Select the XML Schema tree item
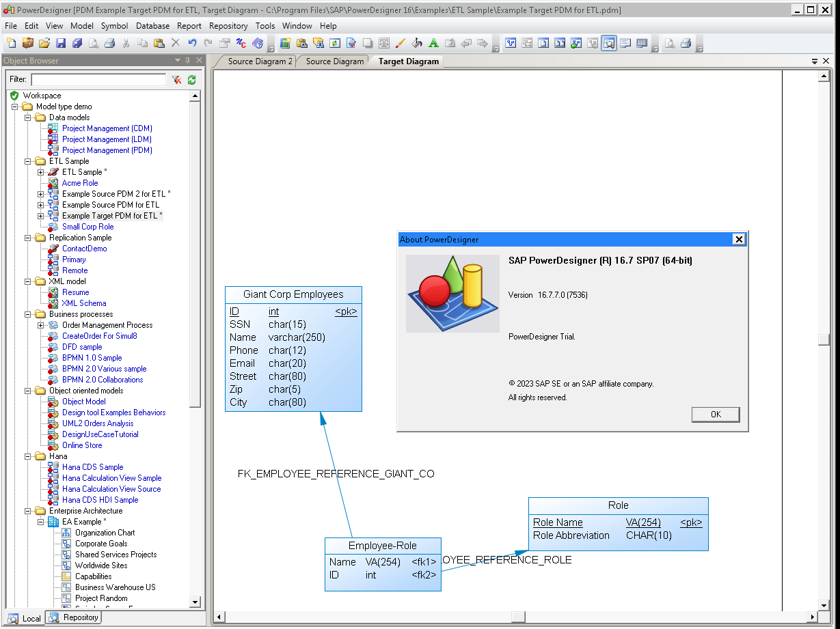The height and width of the screenshot is (629, 840). click(84, 303)
